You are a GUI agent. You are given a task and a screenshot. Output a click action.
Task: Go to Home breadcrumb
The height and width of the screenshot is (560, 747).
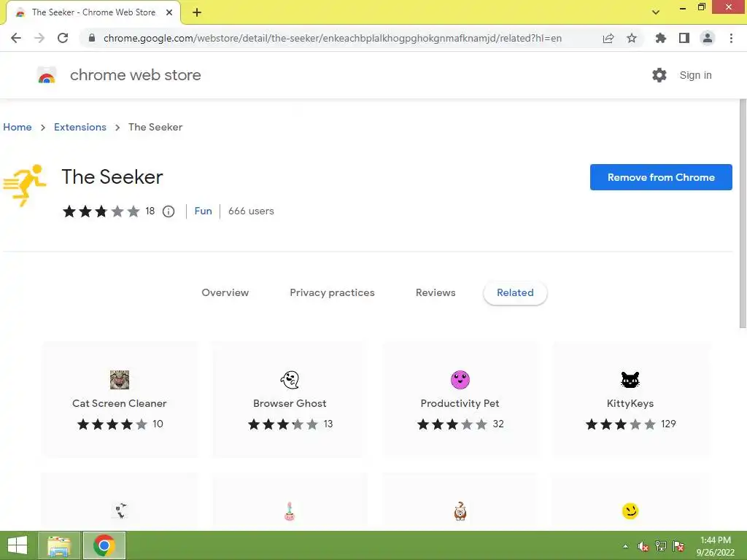pos(18,127)
